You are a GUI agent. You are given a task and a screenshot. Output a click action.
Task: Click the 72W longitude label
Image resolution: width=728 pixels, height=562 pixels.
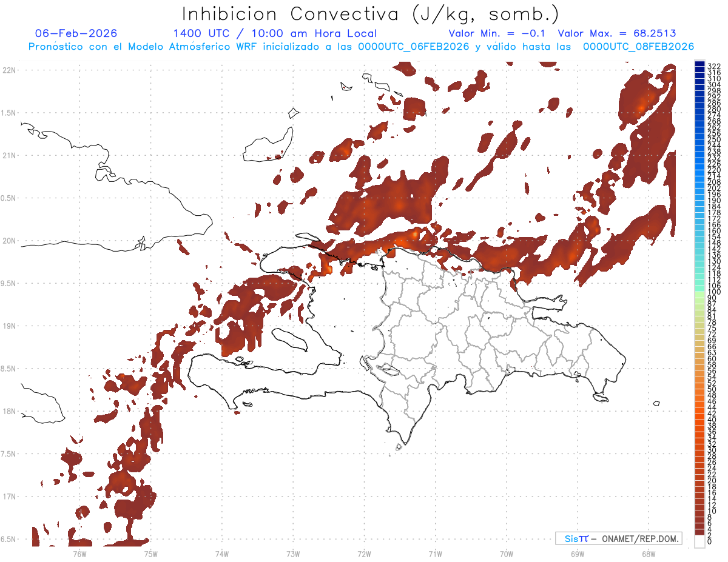(364, 554)
